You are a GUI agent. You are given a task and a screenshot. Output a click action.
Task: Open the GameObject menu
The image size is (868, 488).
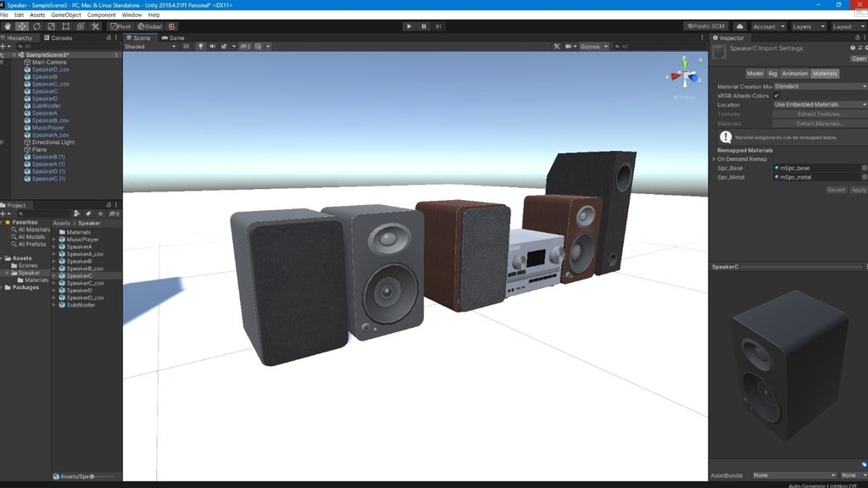[66, 15]
